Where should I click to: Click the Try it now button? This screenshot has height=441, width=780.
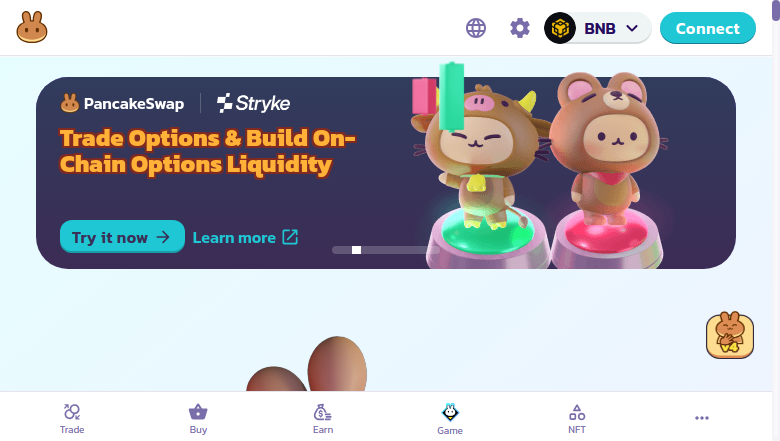click(122, 237)
